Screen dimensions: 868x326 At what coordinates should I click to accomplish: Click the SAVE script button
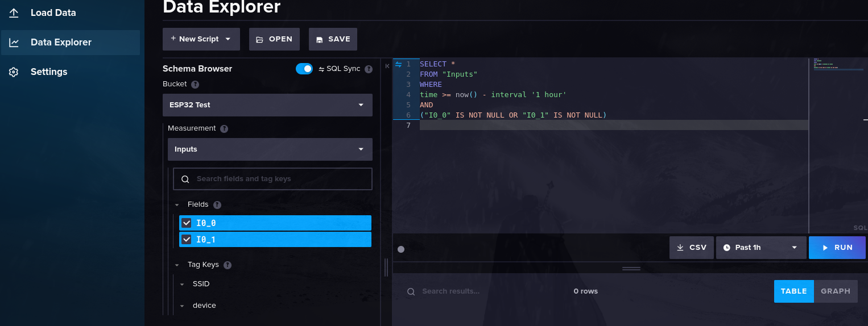[333, 39]
